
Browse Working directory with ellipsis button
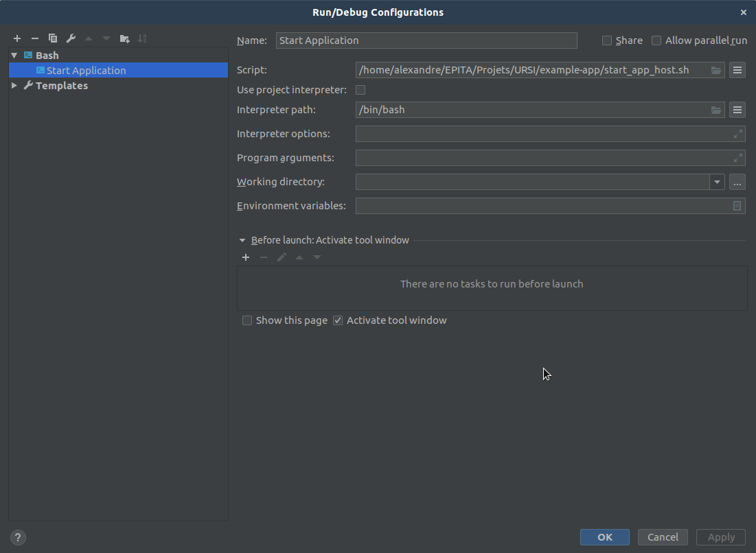coord(737,182)
